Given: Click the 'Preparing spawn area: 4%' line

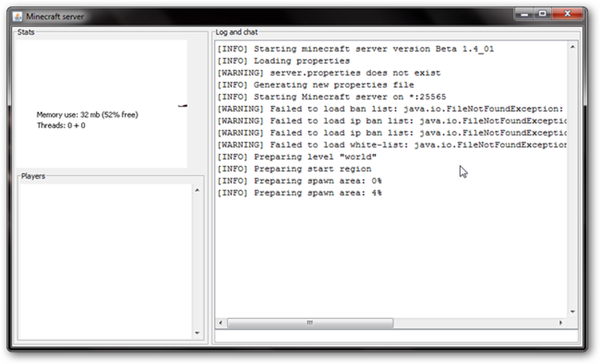Looking at the screenshot, I should [299, 192].
